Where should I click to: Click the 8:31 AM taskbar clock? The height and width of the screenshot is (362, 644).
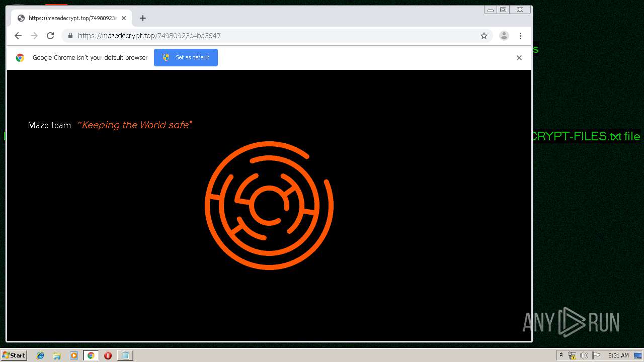point(618,355)
